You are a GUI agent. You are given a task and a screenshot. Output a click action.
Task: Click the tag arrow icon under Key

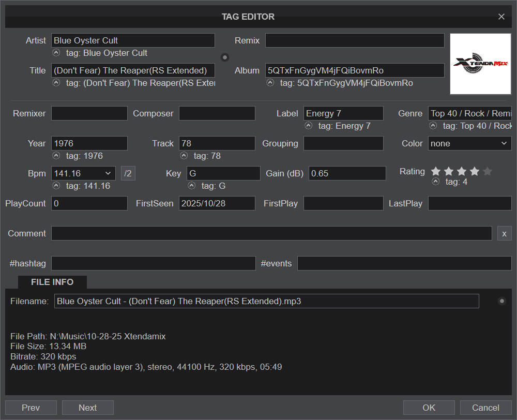(192, 186)
